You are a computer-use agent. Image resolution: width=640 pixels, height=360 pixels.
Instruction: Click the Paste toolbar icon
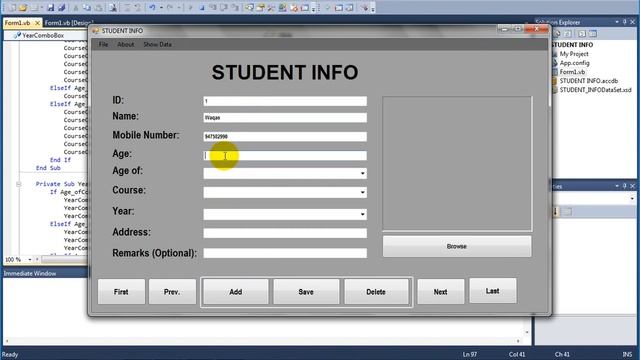(99, 8)
